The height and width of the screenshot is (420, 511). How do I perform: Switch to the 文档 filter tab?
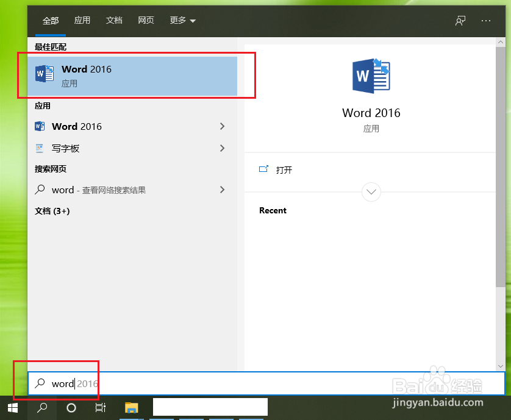tap(114, 21)
